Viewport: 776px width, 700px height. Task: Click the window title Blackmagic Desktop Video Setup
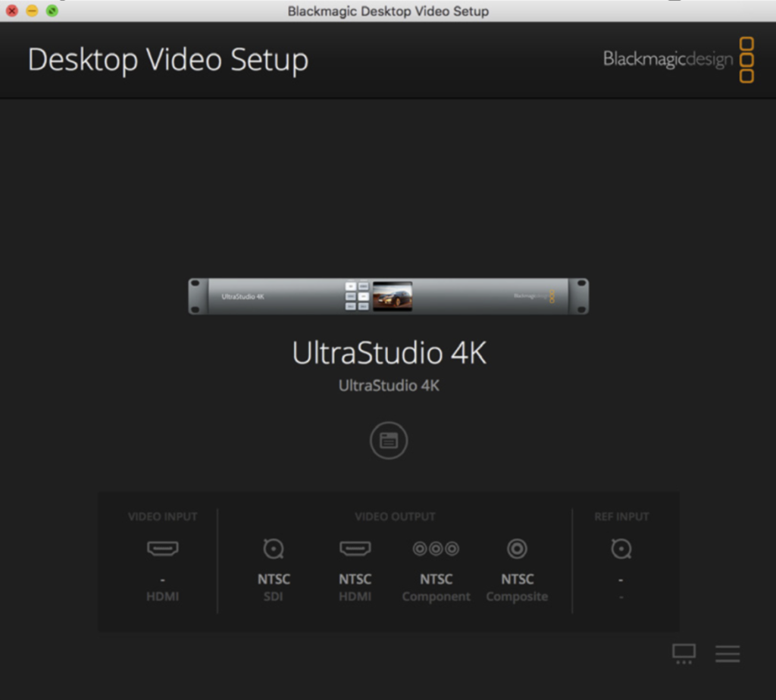[388, 11]
